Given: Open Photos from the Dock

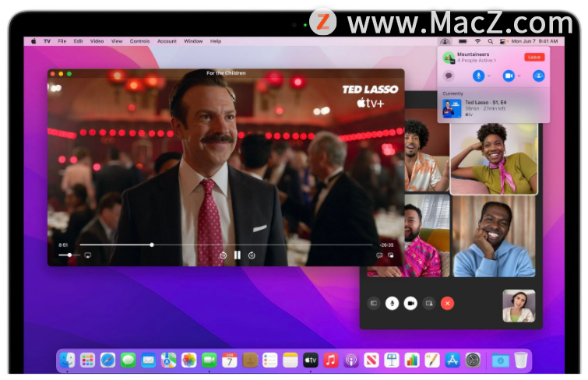Looking at the screenshot, I should click(x=188, y=361).
